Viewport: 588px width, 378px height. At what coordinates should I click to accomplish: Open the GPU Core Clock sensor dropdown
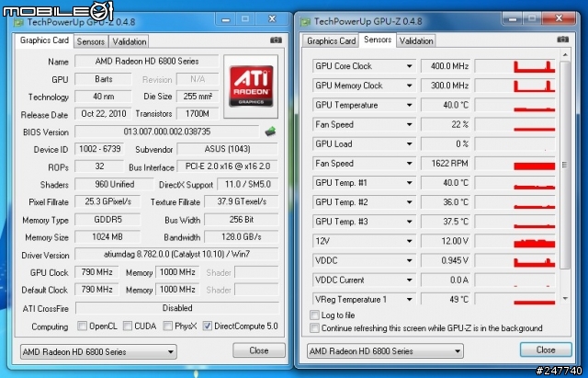point(410,66)
